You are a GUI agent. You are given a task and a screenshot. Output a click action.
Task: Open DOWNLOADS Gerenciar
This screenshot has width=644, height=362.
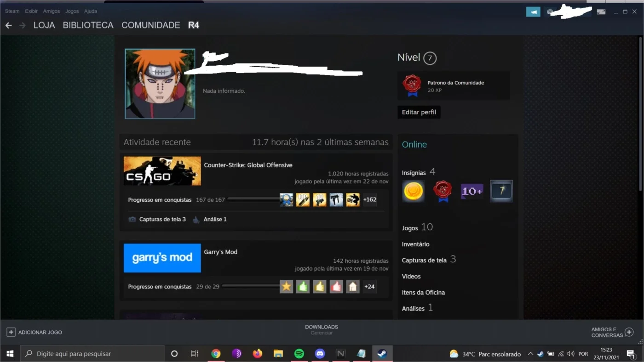coord(322,330)
